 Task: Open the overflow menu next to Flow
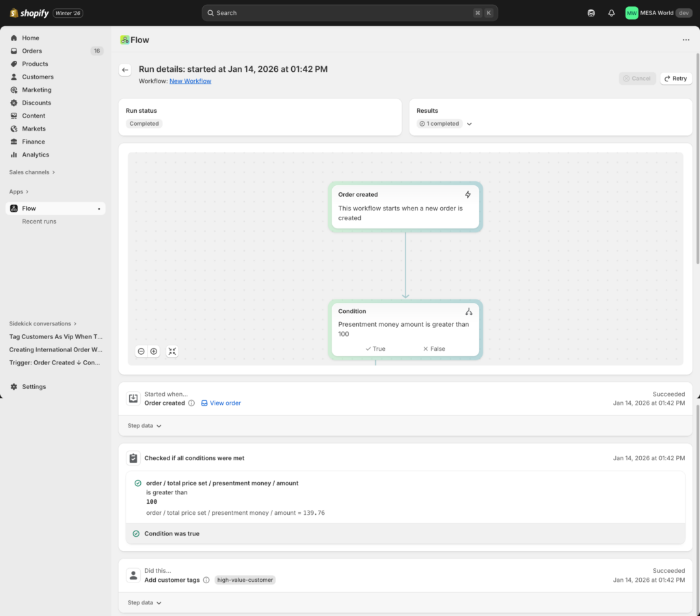[686, 40]
